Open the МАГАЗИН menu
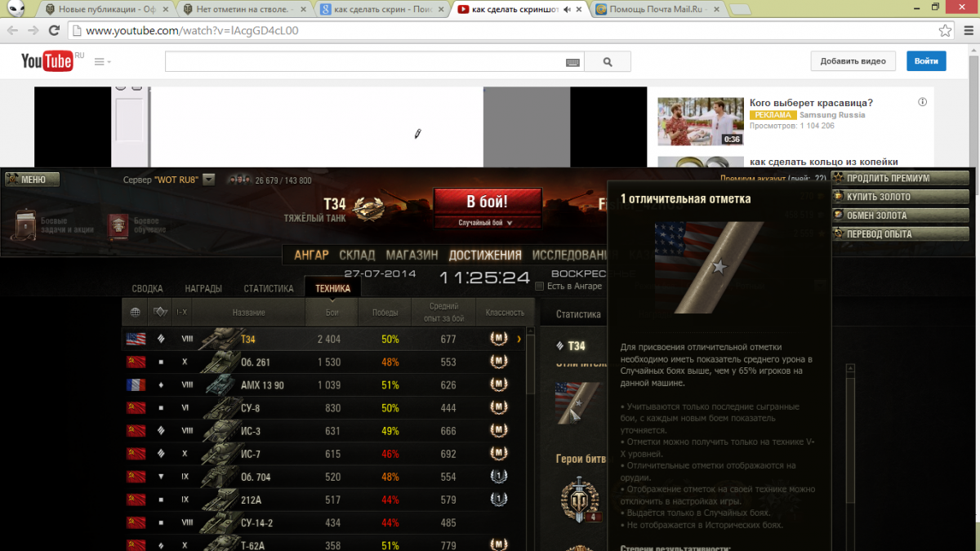This screenshot has width=980, height=551. point(412,255)
